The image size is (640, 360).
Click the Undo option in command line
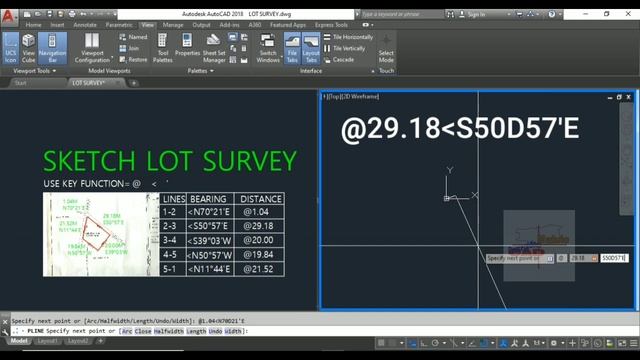[x=215, y=331]
